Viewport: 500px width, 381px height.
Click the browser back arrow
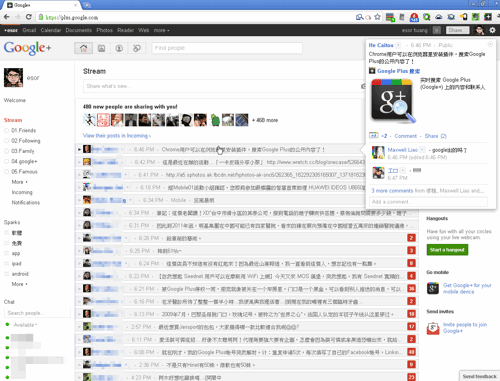7,17
